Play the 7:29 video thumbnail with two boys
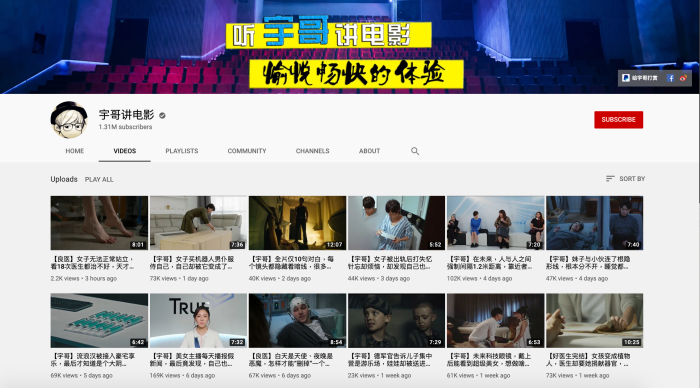This screenshot has height=388, width=700. pos(396,320)
